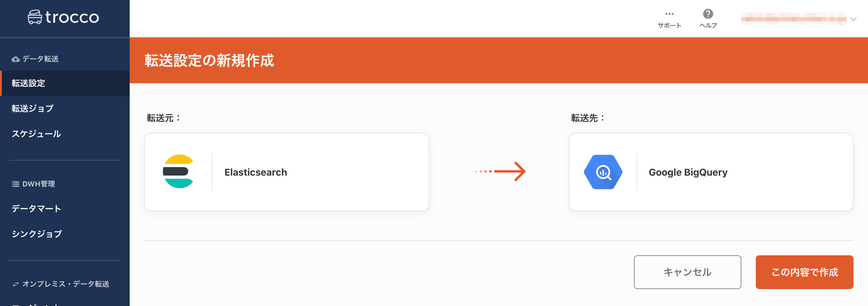Click the Elasticsearch logo icon
The height and width of the screenshot is (306, 868).
178,171
